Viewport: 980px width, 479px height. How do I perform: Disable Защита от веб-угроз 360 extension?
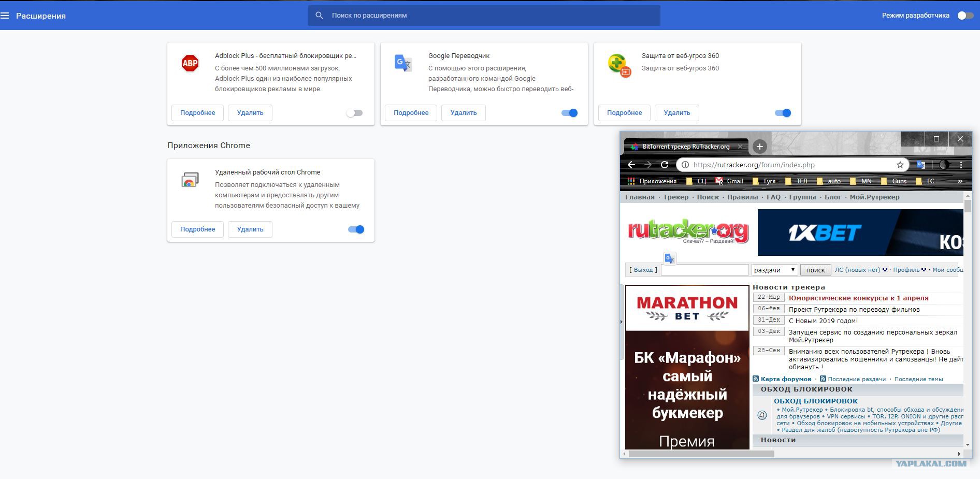click(783, 113)
